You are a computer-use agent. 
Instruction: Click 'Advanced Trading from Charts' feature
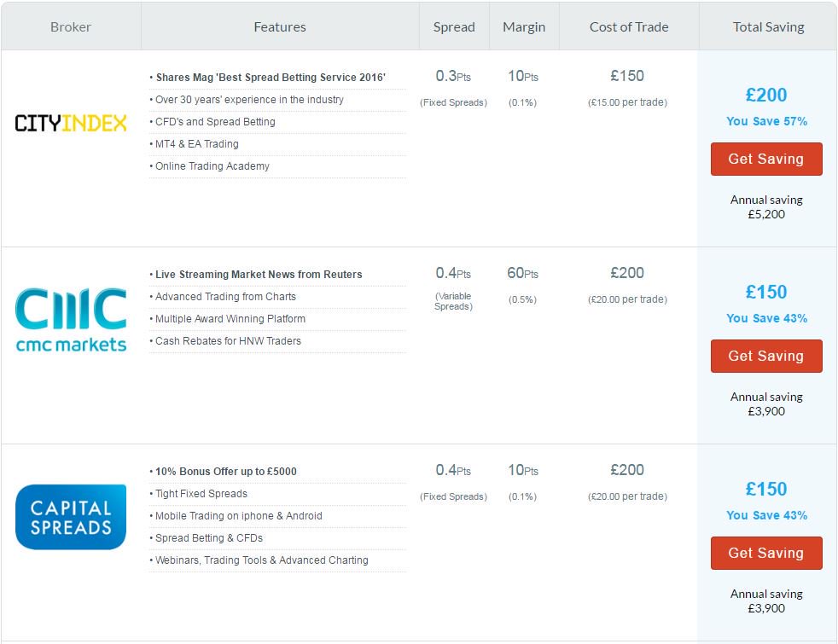(x=225, y=297)
